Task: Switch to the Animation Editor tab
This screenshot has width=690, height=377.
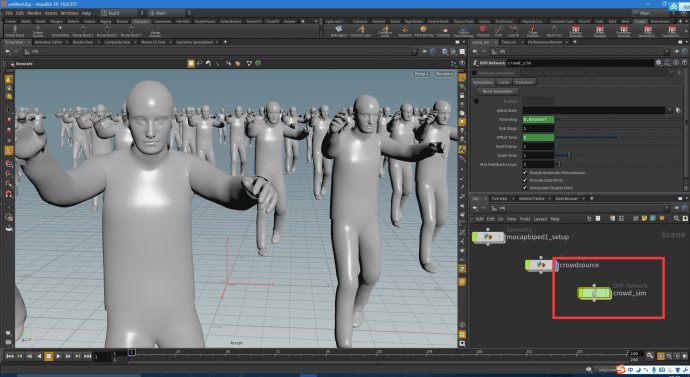Action: [48, 42]
